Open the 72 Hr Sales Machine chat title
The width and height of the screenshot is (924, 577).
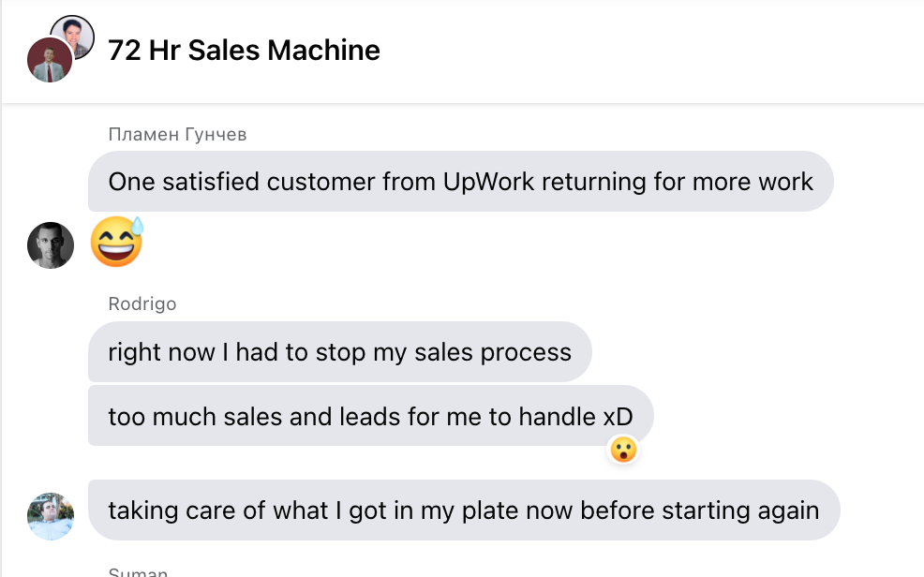pyautogui.click(x=244, y=51)
